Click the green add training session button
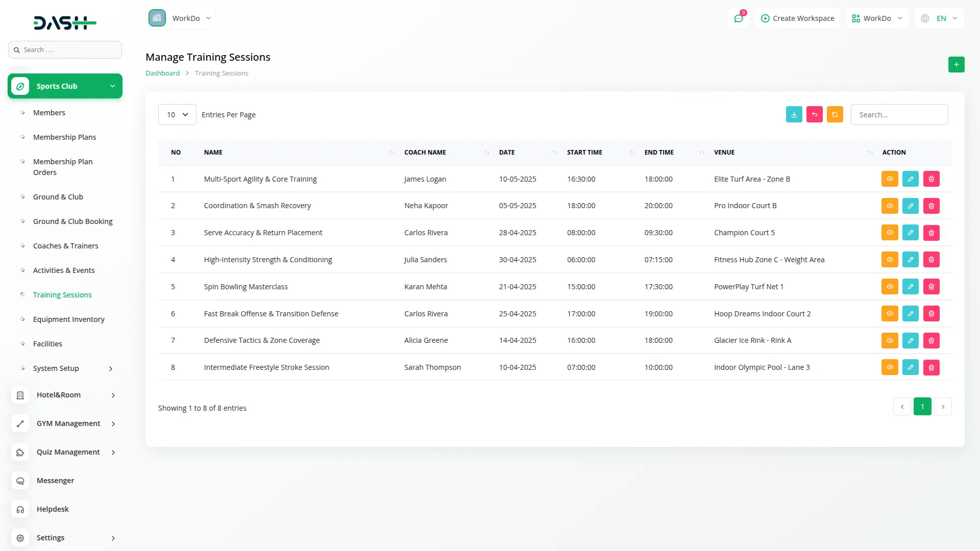The height and width of the screenshot is (551, 980). pyautogui.click(x=956, y=65)
